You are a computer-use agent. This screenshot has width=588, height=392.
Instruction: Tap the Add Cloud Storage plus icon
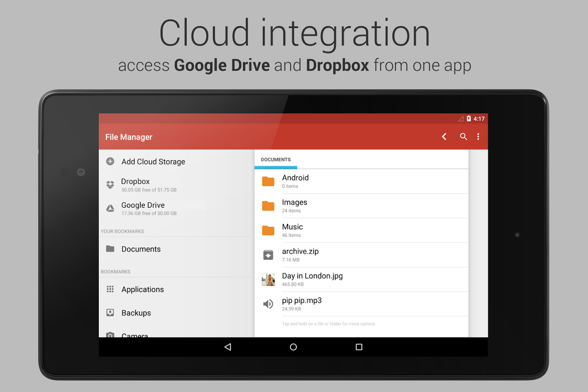coord(110,162)
